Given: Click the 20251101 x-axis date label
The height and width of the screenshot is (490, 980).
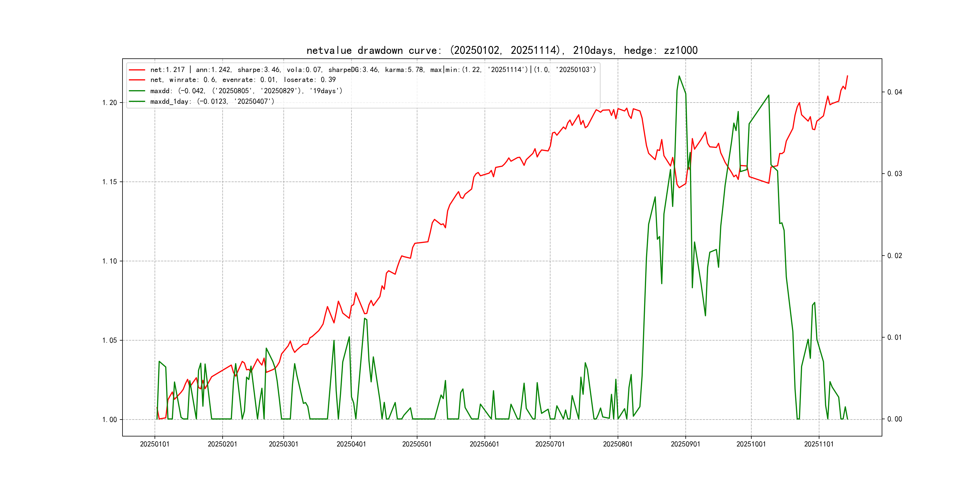Looking at the screenshot, I should (819, 444).
